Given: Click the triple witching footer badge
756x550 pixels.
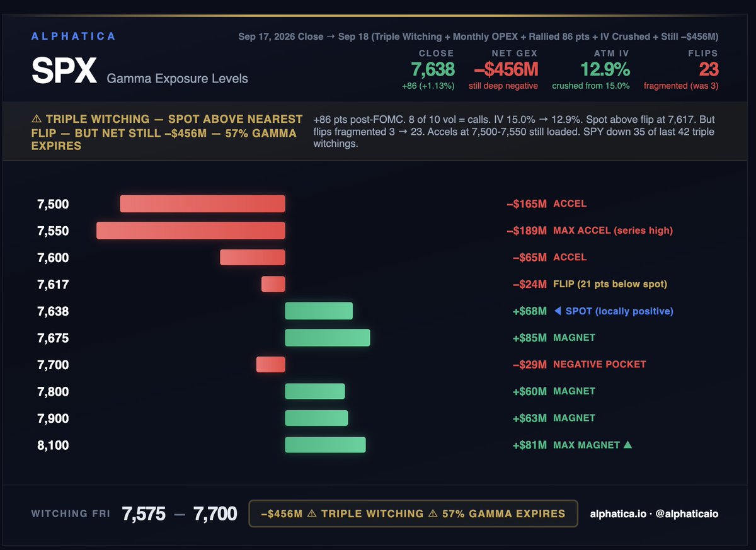Looking at the screenshot, I should pyautogui.click(x=413, y=513).
